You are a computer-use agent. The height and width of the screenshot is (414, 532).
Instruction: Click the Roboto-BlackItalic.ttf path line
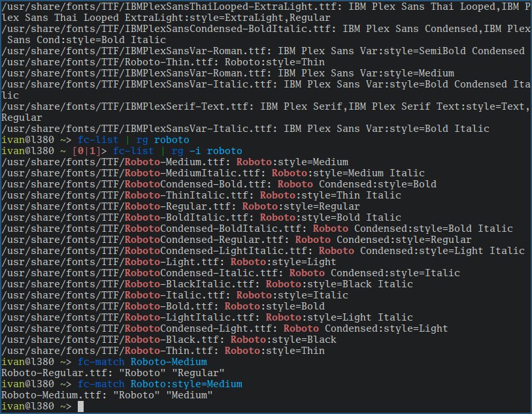207,284
